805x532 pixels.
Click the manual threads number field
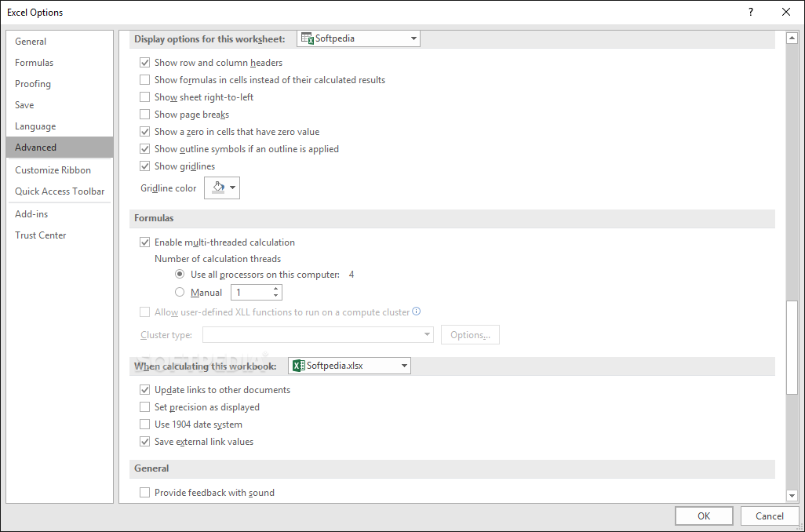251,293
